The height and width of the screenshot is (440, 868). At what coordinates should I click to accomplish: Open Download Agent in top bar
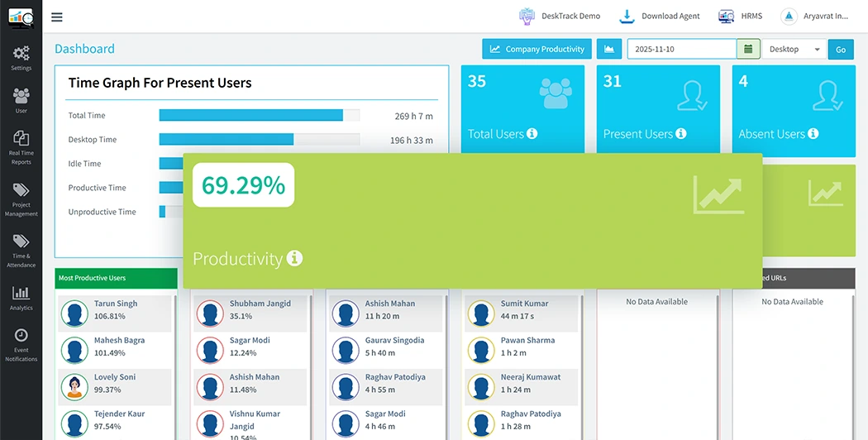(x=660, y=17)
